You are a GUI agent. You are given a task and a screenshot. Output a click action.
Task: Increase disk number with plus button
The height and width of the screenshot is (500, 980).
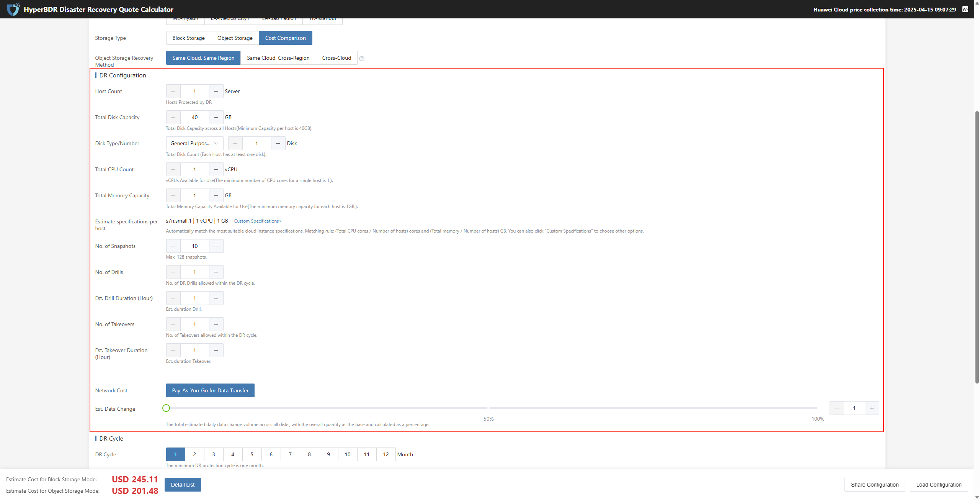tap(278, 143)
